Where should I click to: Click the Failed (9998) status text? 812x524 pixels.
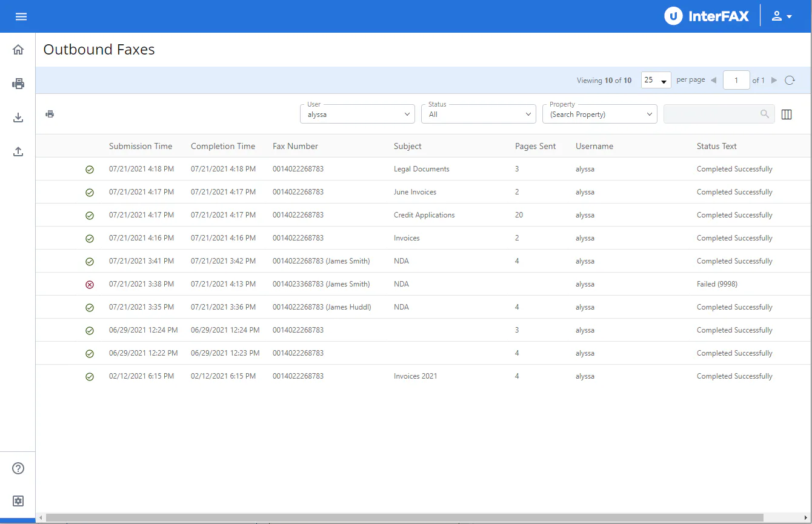click(x=717, y=284)
